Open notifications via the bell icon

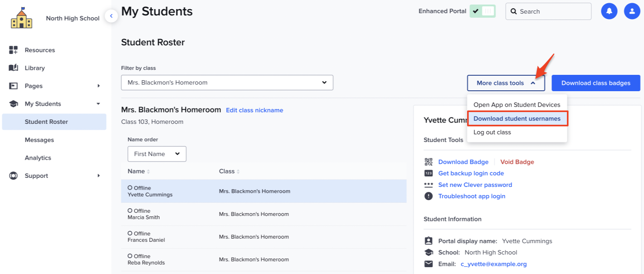pyautogui.click(x=609, y=11)
